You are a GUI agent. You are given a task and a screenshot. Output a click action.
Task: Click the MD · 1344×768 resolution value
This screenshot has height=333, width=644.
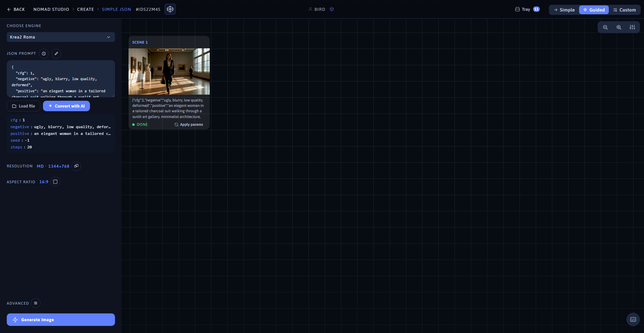click(x=53, y=166)
